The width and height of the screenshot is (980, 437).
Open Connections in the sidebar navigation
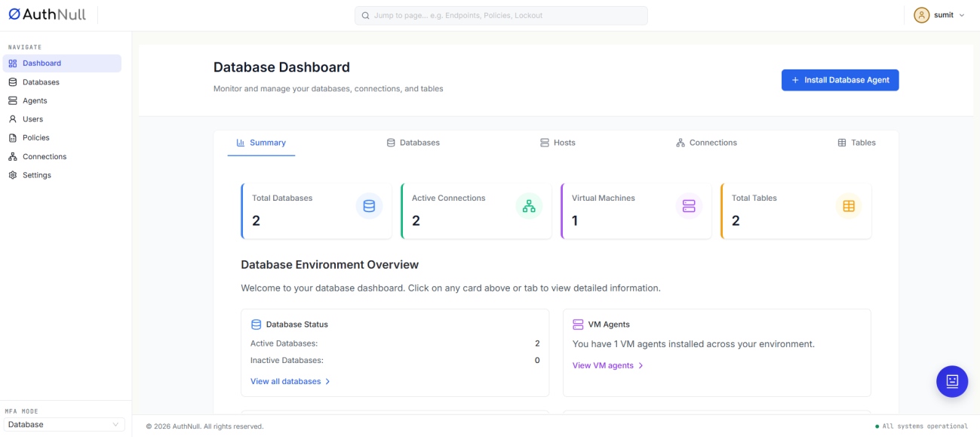point(62,156)
